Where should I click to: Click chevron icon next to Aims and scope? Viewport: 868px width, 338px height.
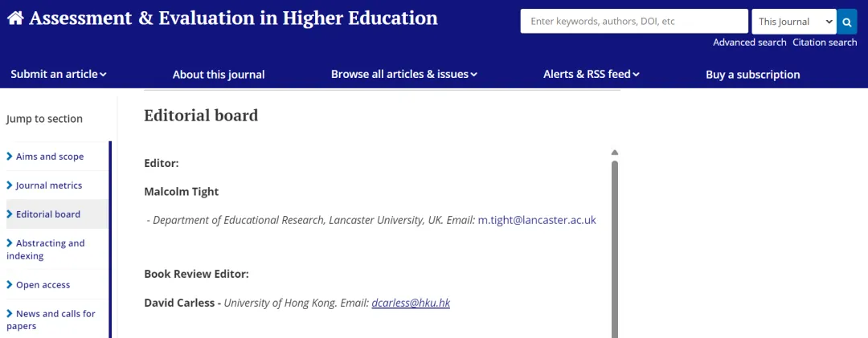tap(10, 157)
